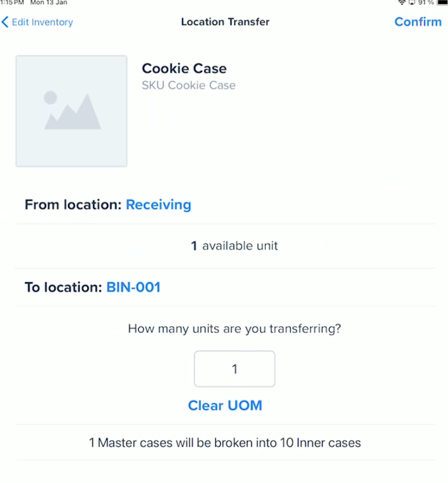448x483 pixels.
Task: Open the Cookie Case product thumbnail
Action: [x=72, y=111]
